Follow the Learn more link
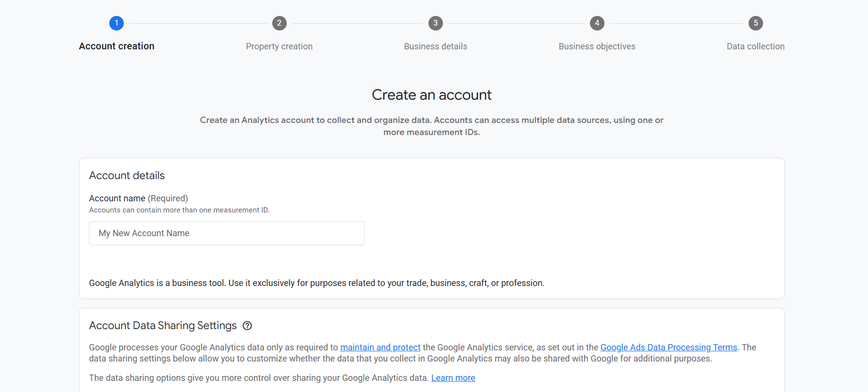Image resolution: width=868 pixels, height=392 pixels. 453,378
